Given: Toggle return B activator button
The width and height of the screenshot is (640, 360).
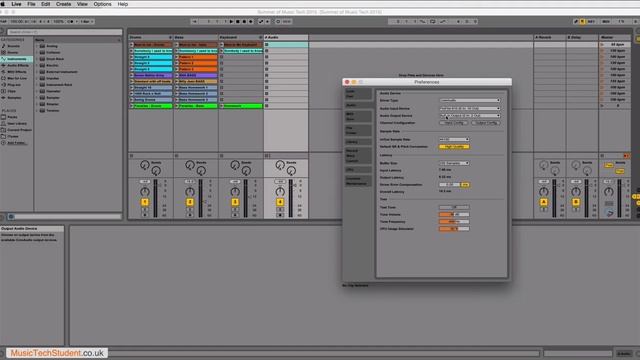Looking at the screenshot, I should point(576,202).
